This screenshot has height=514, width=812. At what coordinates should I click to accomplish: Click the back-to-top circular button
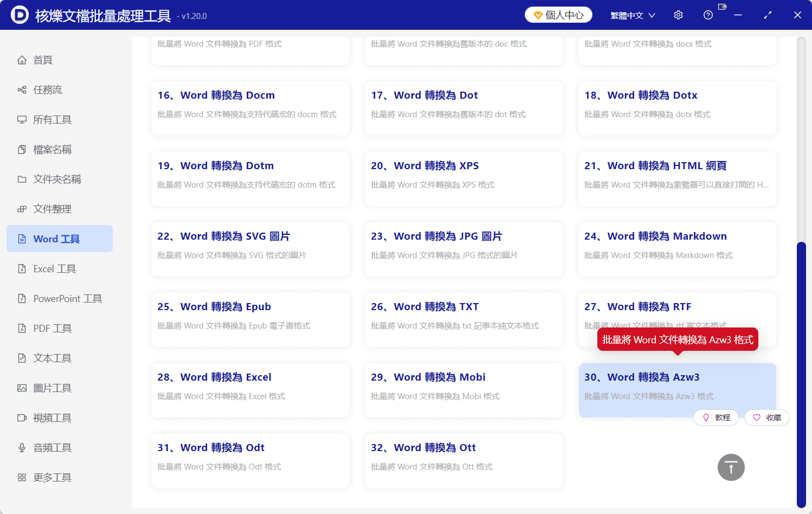[731, 467]
